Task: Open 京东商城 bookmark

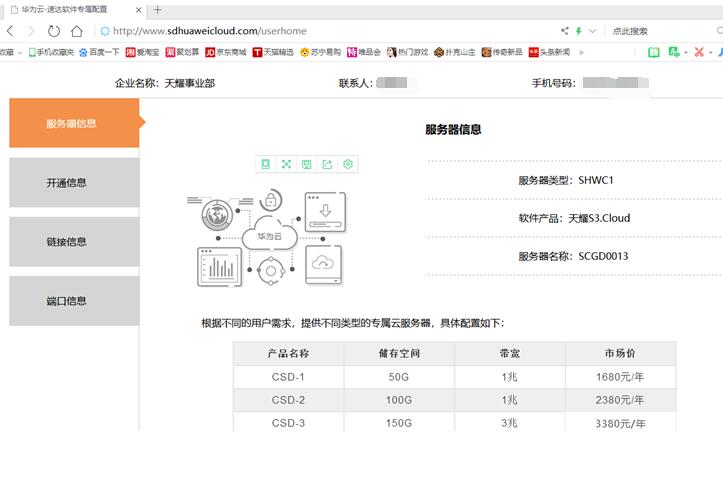Action: 225,52
